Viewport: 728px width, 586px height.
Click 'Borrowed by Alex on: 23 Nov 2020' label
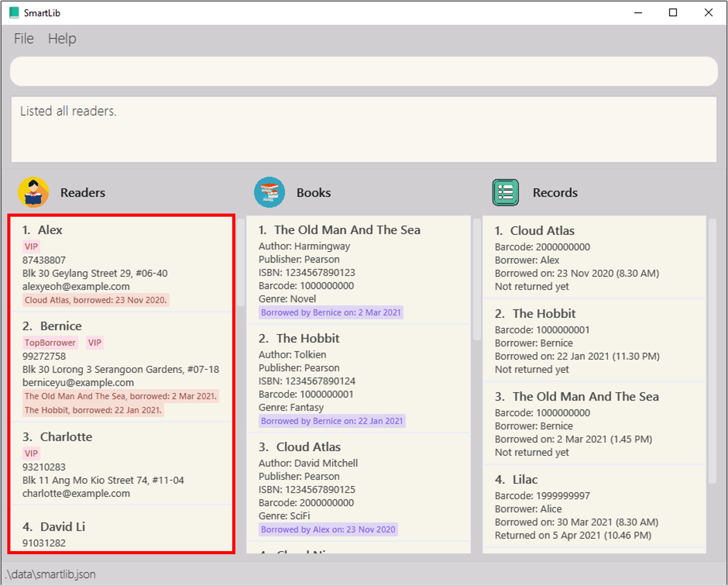pyautogui.click(x=328, y=529)
